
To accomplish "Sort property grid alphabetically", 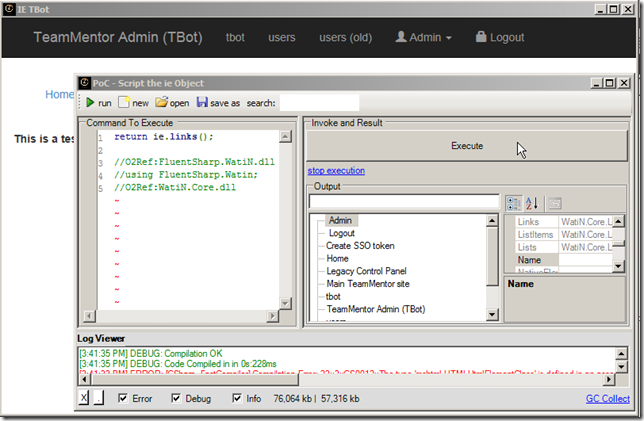I will click(531, 203).
